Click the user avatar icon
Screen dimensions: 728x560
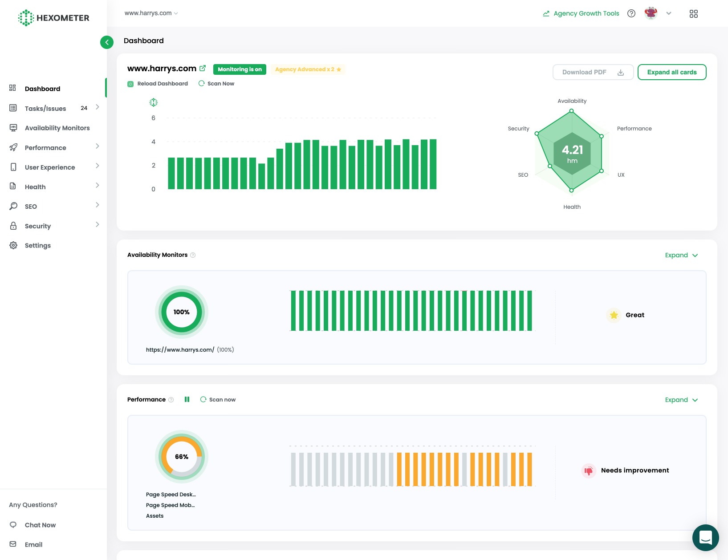tap(651, 13)
